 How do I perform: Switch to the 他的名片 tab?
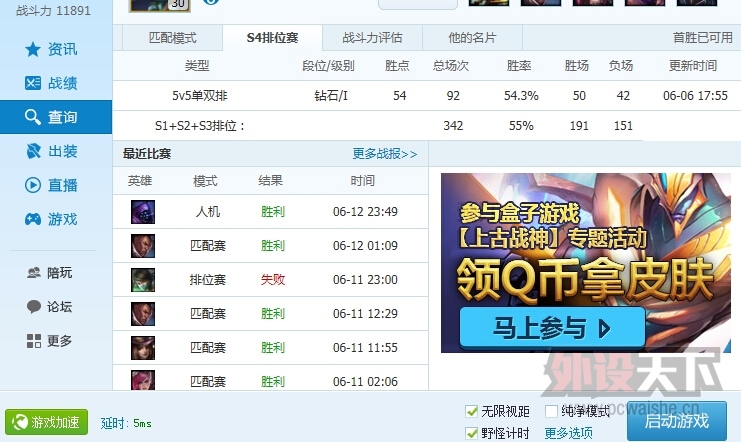tap(473, 38)
